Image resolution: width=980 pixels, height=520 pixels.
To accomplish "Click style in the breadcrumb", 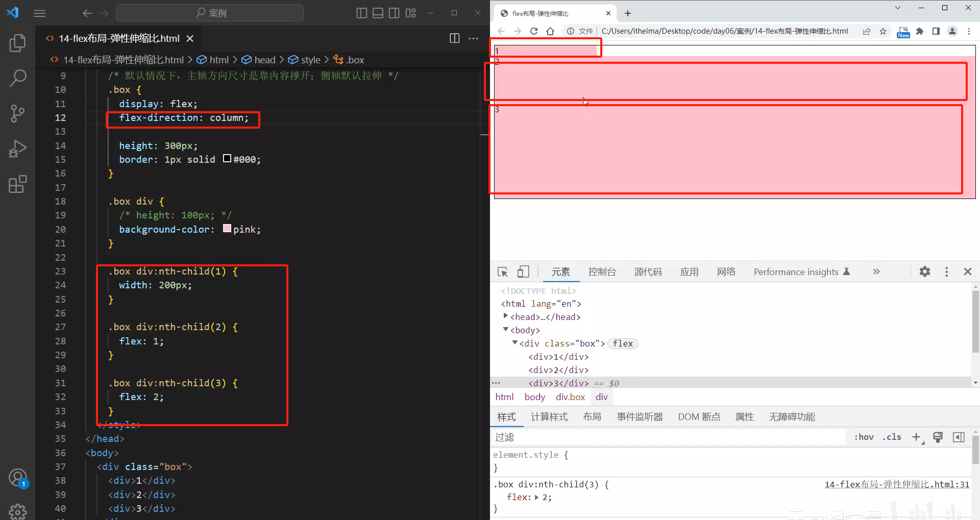I will 311,60.
